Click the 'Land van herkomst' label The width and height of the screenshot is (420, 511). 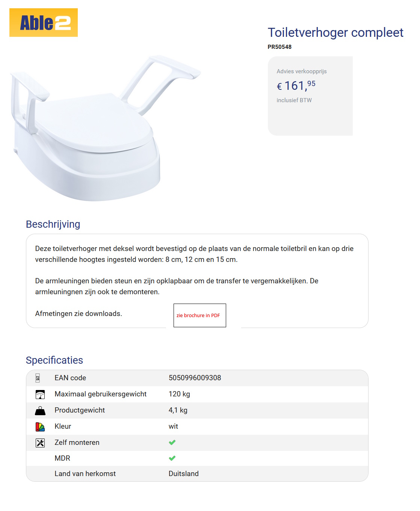tap(85, 474)
